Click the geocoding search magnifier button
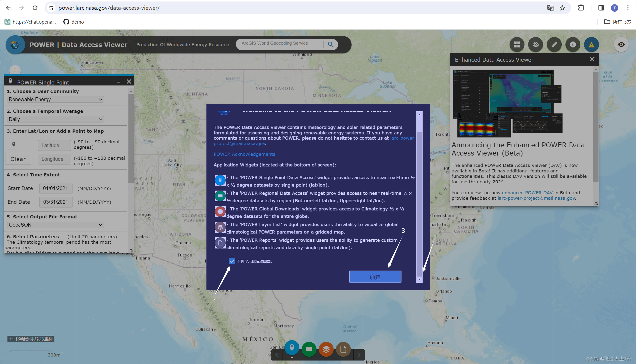Viewport: 636px width, 364px height. (x=331, y=44)
